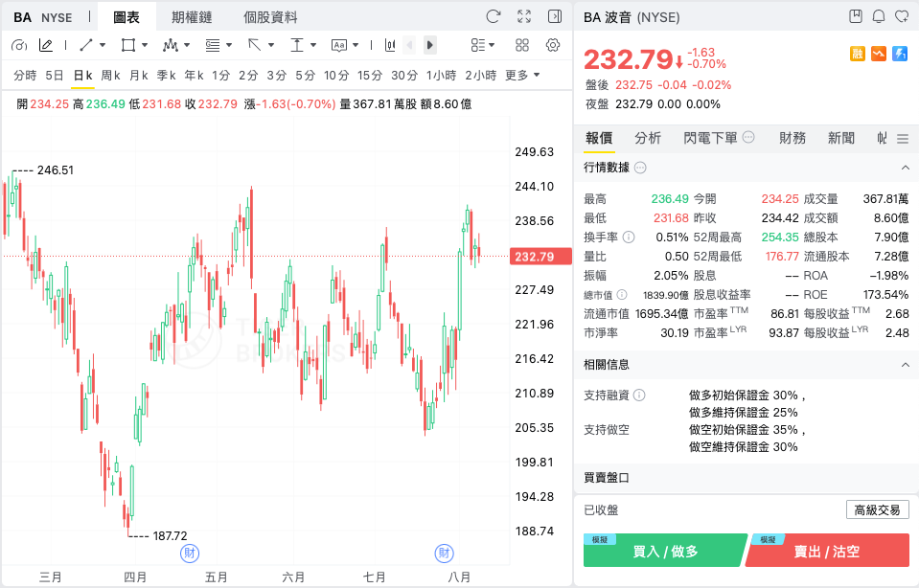The height and width of the screenshot is (588, 919).
Task: Click the collapse side panel icon
Action: pyautogui.click(x=555, y=16)
